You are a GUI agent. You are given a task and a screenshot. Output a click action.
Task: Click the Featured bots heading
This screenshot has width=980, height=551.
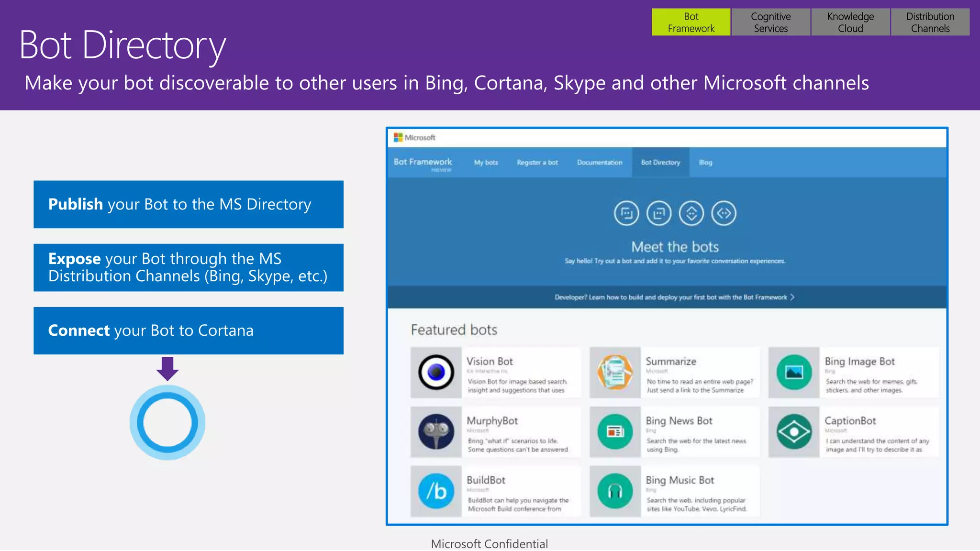pyautogui.click(x=454, y=330)
